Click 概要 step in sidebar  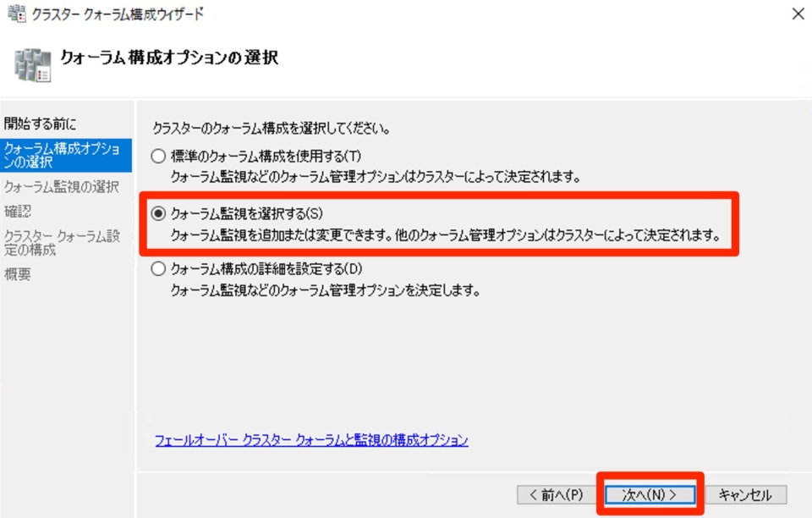coord(18,274)
